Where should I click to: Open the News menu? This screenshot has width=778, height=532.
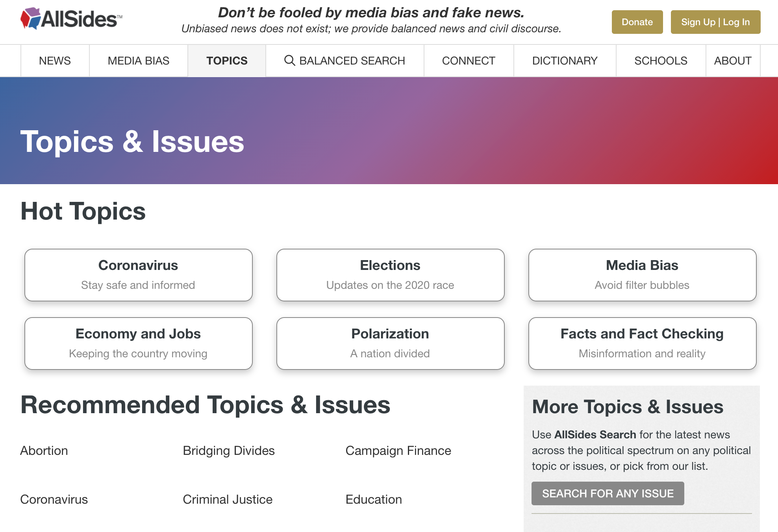click(55, 61)
